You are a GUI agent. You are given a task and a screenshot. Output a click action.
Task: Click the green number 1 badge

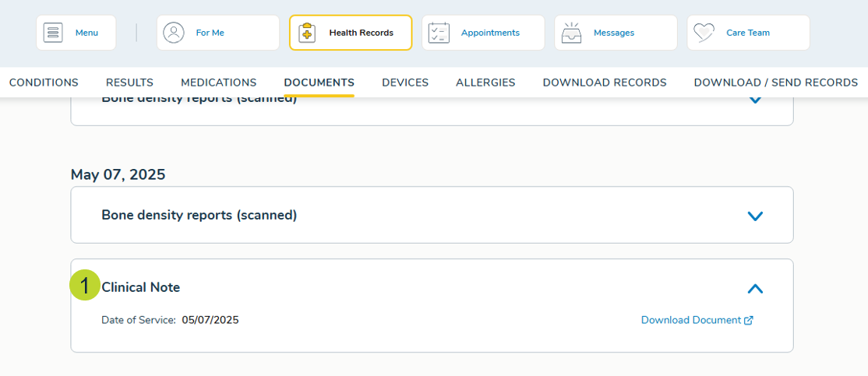point(85,285)
